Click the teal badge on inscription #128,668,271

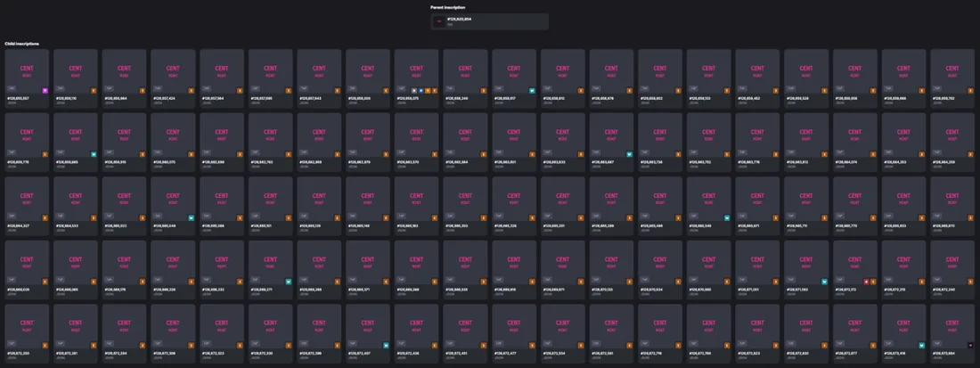[289, 282]
